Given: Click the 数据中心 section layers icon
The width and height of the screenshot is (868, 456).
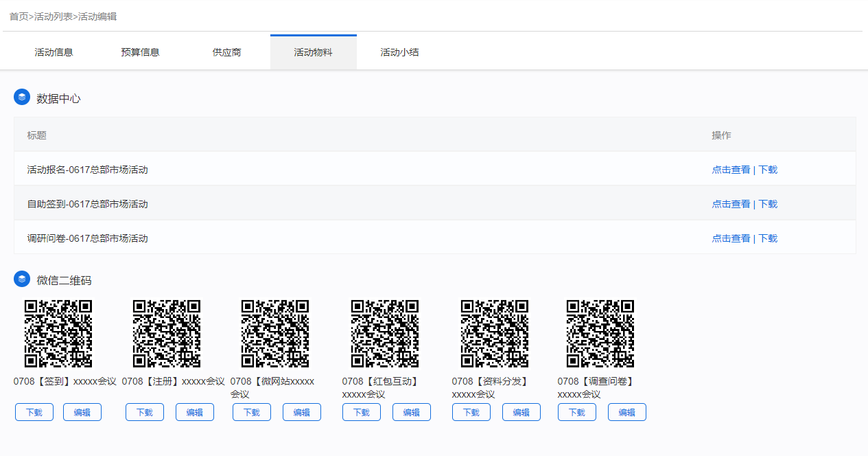Looking at the screenshot, I should [x=22, y=97].
